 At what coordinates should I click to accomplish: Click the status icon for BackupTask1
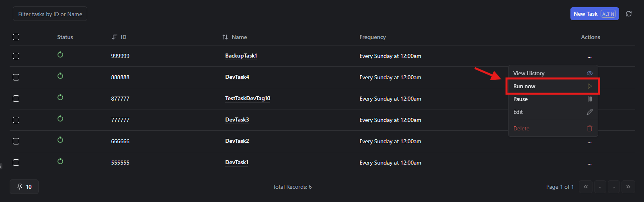coord(60,55)
